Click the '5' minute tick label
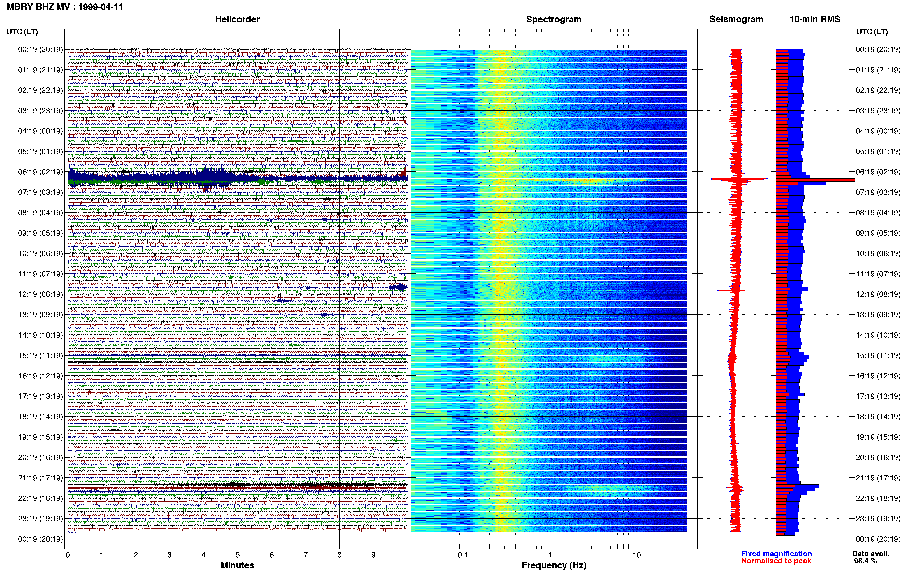The width and height of the screenshot is (924, 578). pos(238,555)
